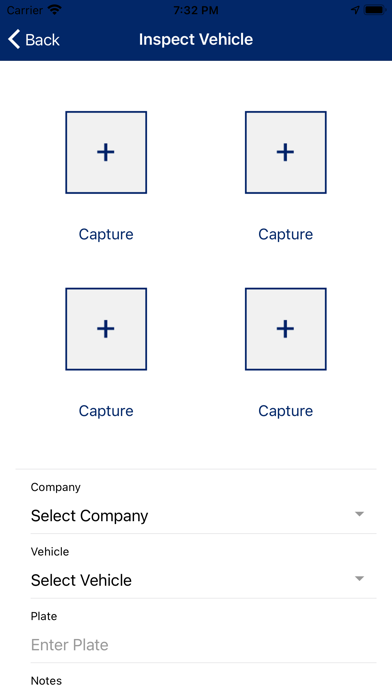The height and width of the screenshot is (696, 392).
Task: Expand the Company dropdown arrow
Action: (x=360, y=514)
